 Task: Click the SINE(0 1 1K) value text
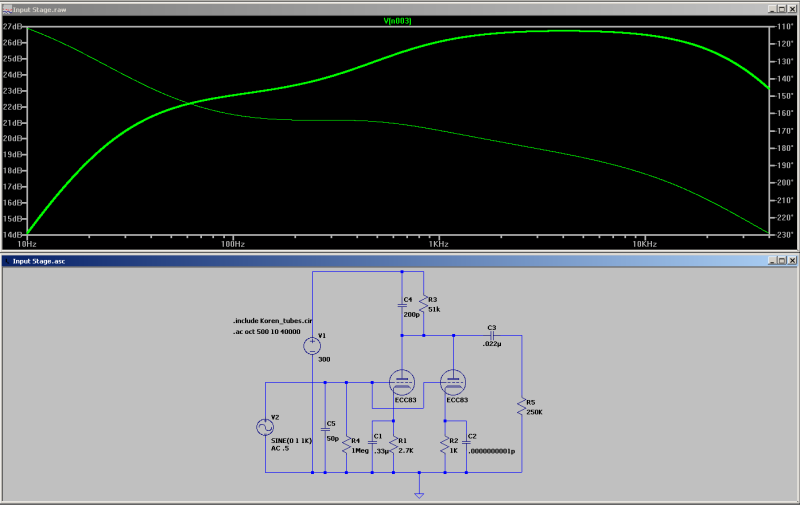click(291, 441)
